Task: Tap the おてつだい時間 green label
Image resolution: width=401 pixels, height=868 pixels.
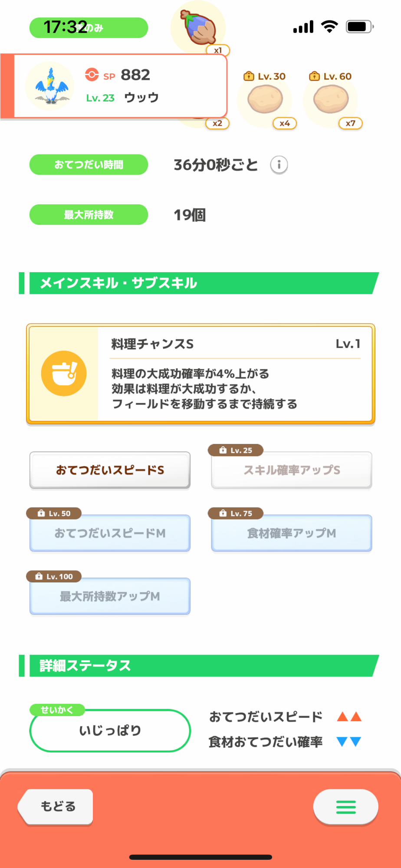Action: coord(89,165)
